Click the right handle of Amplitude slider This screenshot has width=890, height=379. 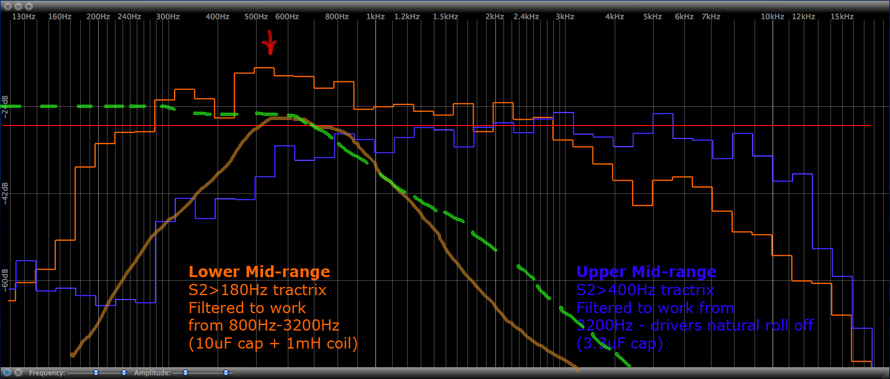(226, 373)
